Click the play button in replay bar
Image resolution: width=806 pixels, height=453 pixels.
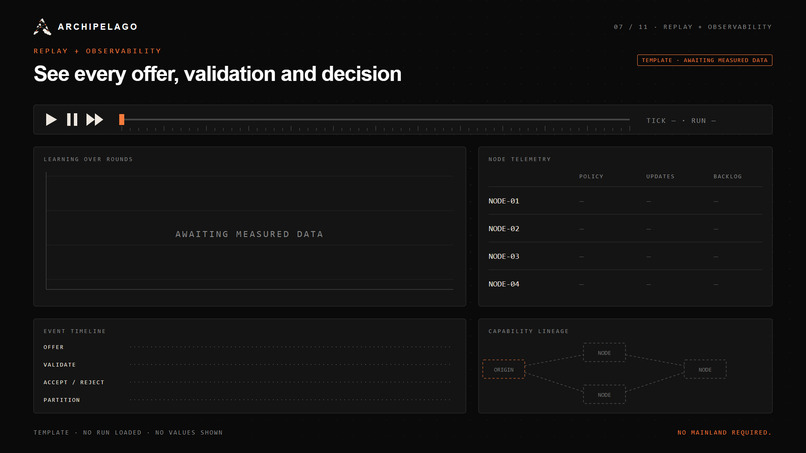coord(51,120)
